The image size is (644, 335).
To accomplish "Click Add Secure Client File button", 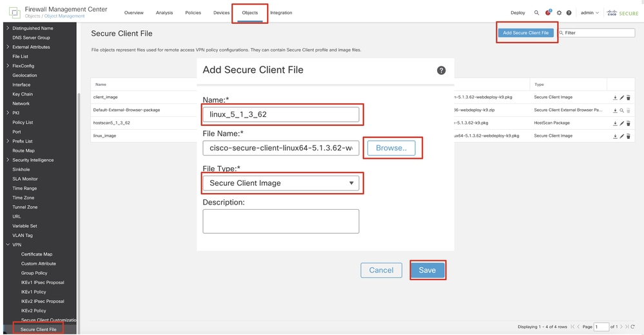I will tap(526, 33).
